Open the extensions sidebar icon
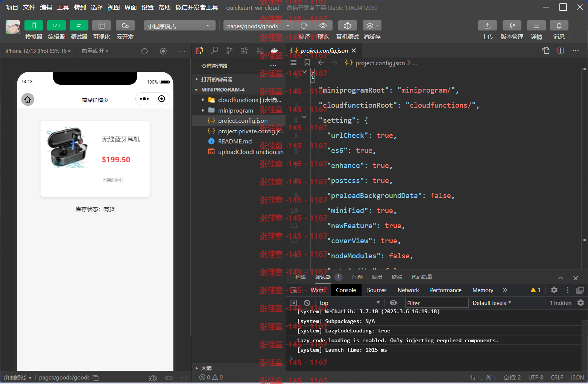This screenshot has width=588, height=384. point(245,50)
